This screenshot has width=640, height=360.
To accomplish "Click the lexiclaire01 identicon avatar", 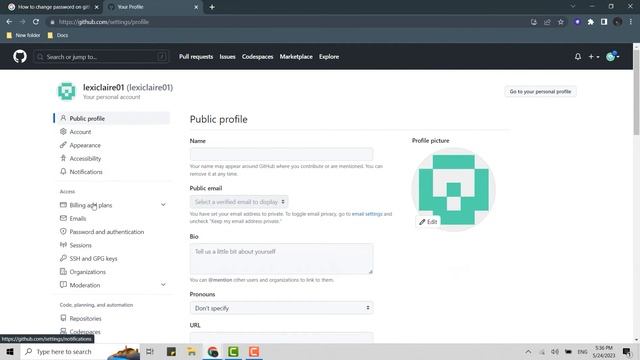I will point(67,91).
